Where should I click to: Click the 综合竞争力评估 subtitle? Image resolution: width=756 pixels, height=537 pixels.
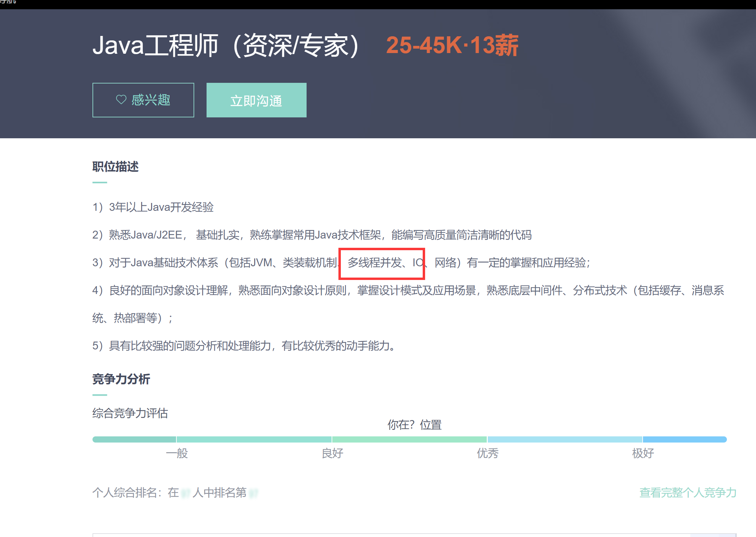coord(130,413)
